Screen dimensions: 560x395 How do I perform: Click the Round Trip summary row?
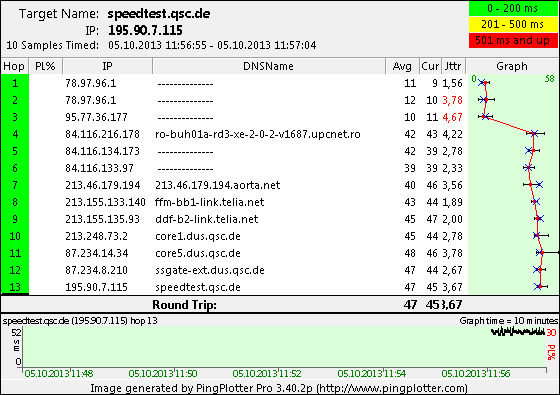280,305
